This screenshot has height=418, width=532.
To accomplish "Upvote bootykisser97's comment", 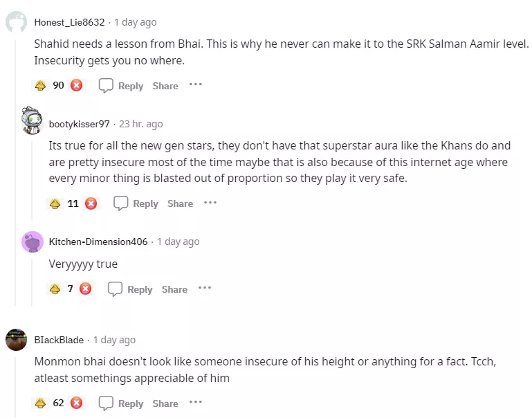I will click(55, 203).
